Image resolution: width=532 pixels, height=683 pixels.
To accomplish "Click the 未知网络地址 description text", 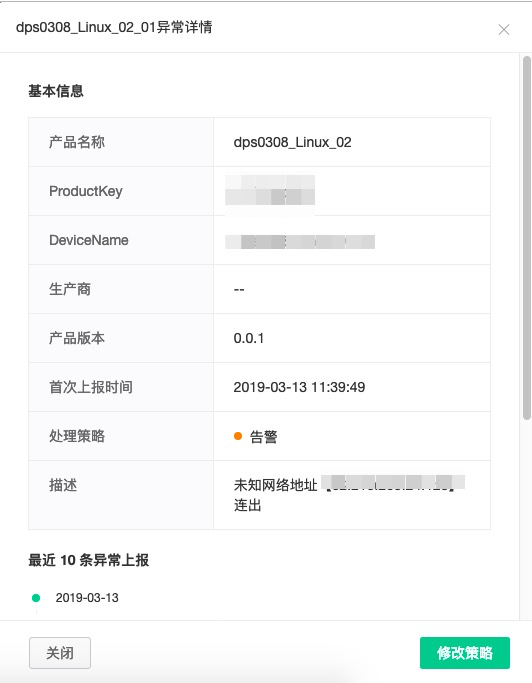I will click(275, 485).
